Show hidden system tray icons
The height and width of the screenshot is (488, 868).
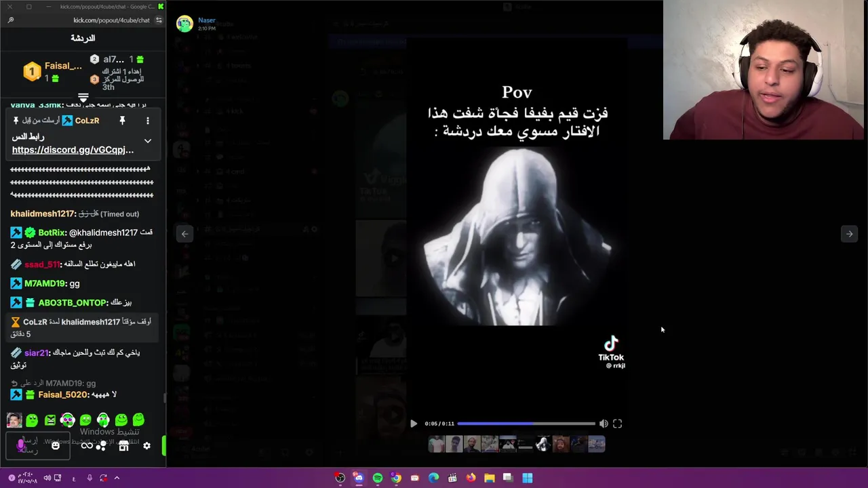click(x=117, y=478)
